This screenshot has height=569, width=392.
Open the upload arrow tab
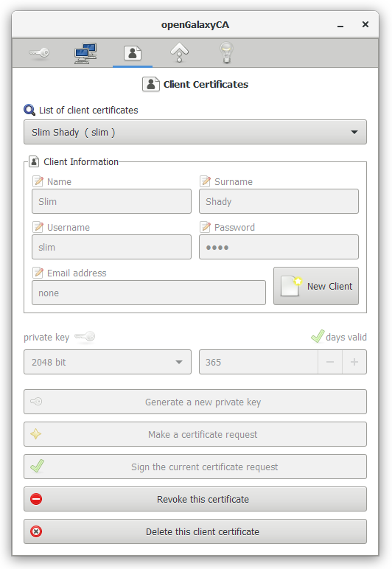click(180, 52)
